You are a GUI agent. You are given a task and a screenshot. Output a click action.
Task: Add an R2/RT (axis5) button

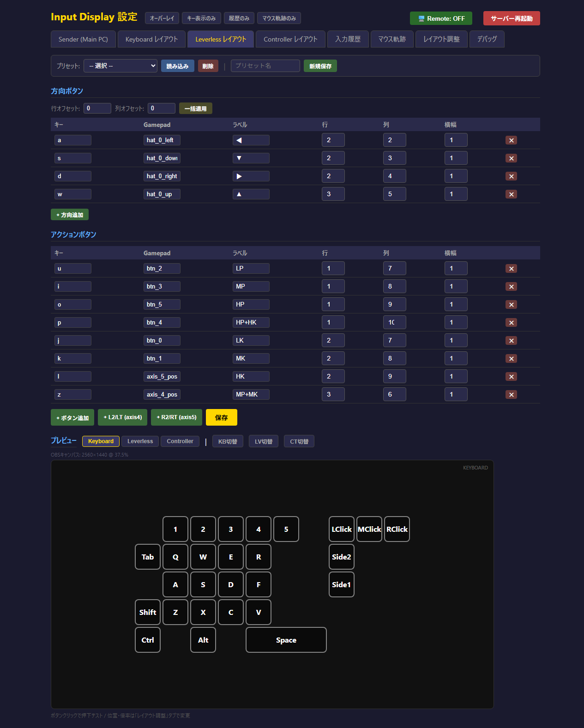pos(176,417)
